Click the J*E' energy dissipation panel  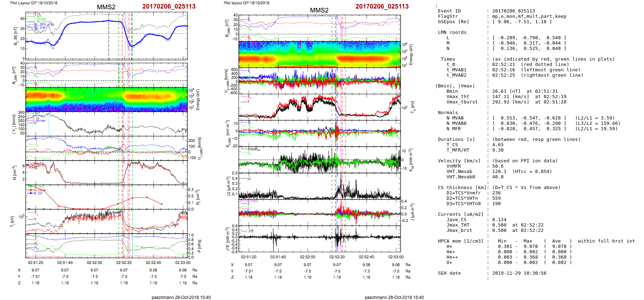point(320,239)
